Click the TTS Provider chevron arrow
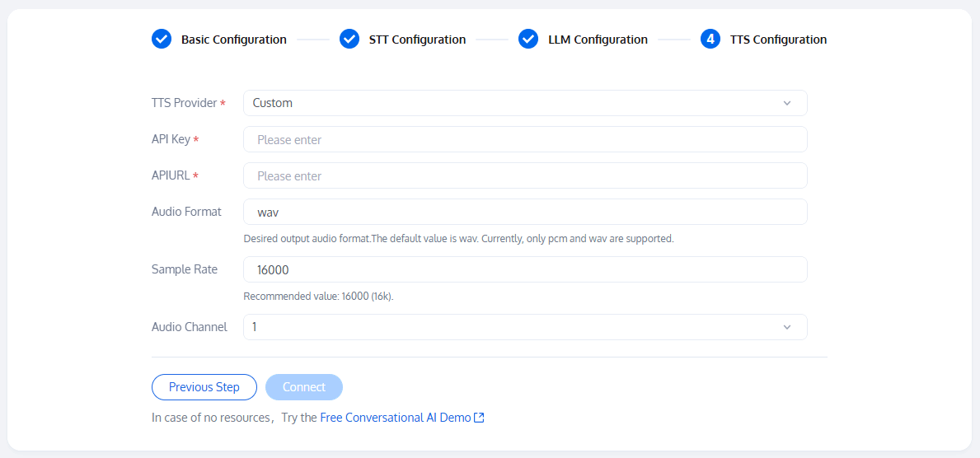Screen dimensions: 980x458 click(x=787, y=103)
